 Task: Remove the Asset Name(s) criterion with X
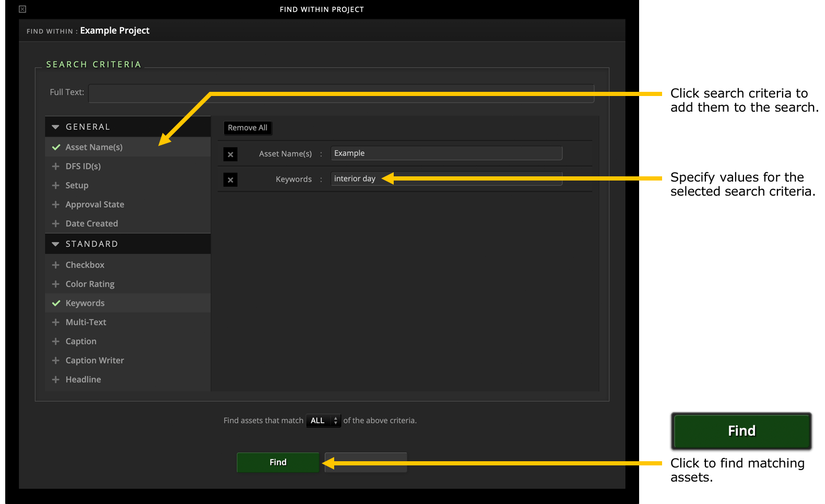pyautogui.click(x=230, y=154)
